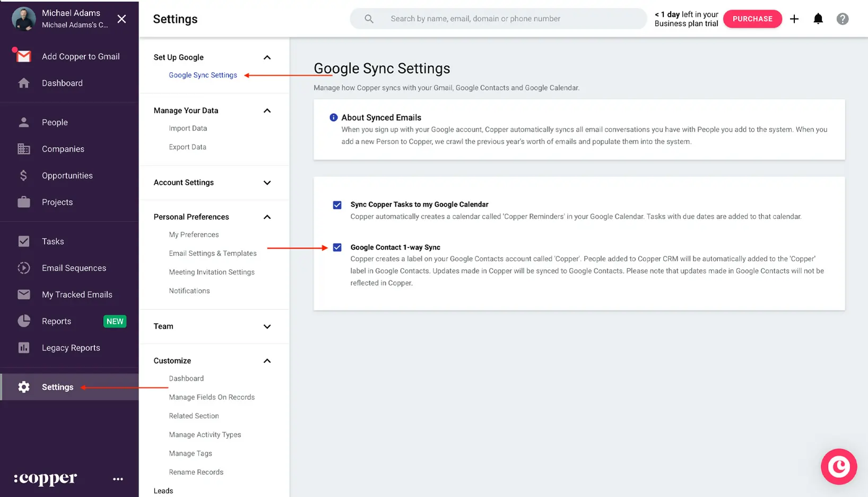This screenshot has width=868, height=497.
Task: Click the People person icon
Action: tap(23, 122)
